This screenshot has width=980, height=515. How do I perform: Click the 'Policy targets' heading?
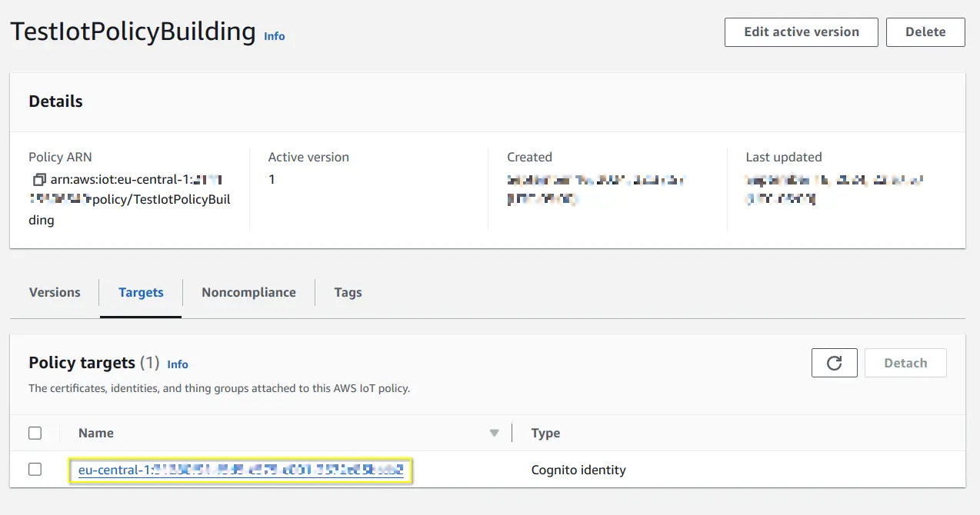pyautogui.click(x=82, y=363)
